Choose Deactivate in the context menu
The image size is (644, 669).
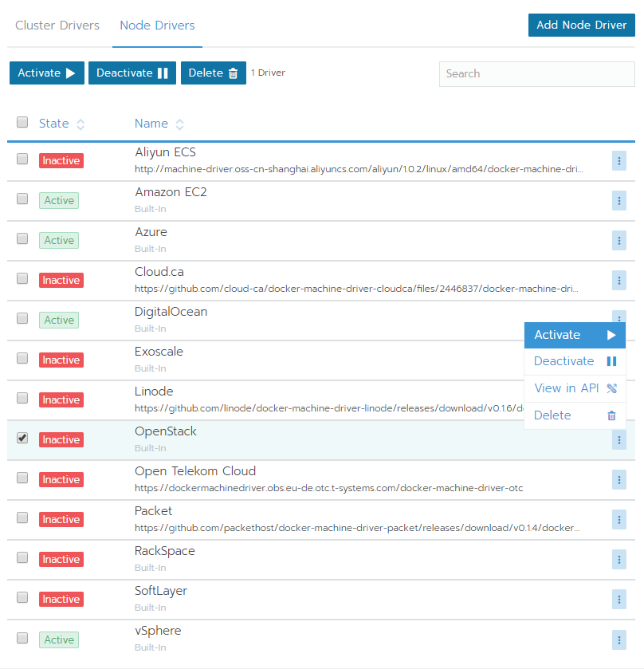click(x=575, y=361)
